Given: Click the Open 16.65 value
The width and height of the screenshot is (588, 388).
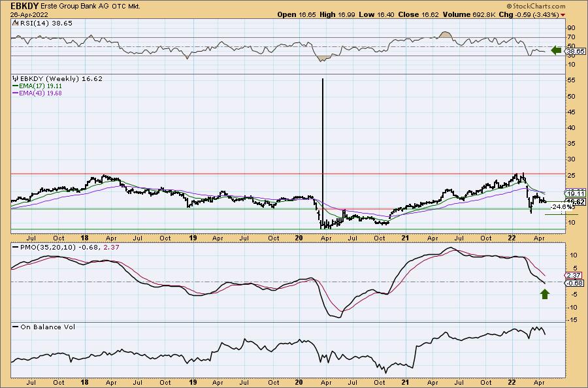Looking at the screenshot, I should coord(297,14).
